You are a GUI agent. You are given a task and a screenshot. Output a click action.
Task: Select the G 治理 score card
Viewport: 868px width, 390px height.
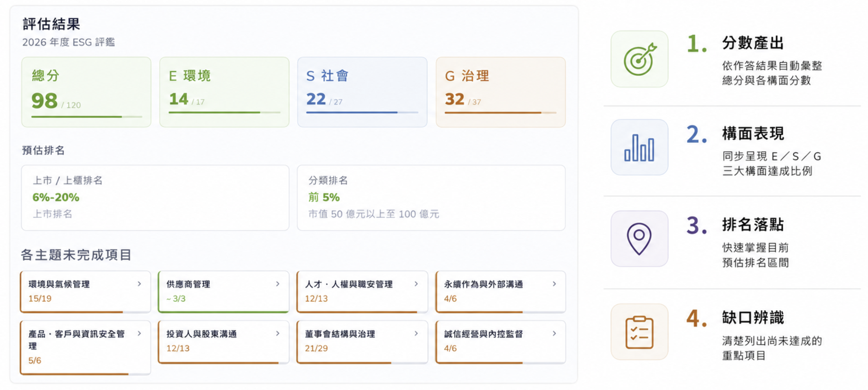click(x=501, y=92)
